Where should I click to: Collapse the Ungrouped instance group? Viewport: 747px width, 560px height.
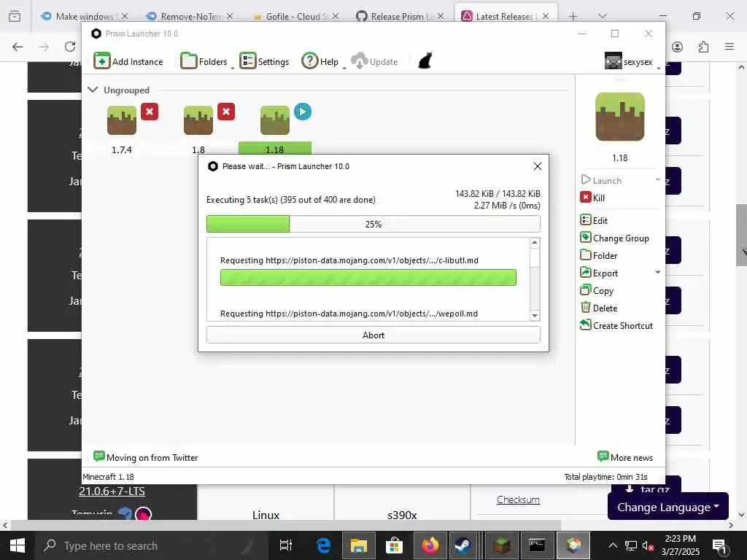(x=93, y=90)
